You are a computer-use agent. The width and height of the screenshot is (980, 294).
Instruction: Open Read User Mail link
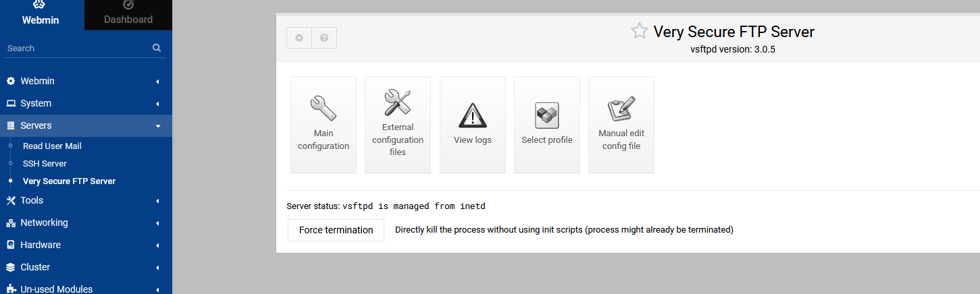coord(52,146)
